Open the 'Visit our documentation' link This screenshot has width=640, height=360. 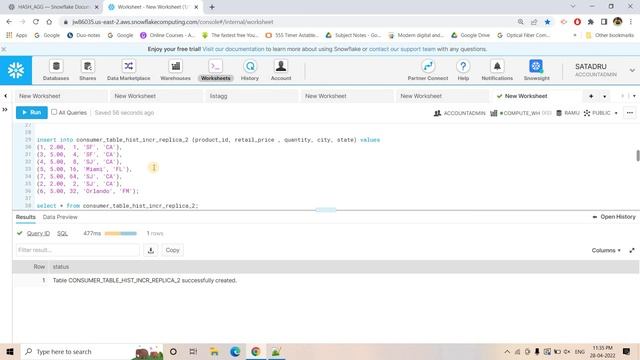[233, 49]
